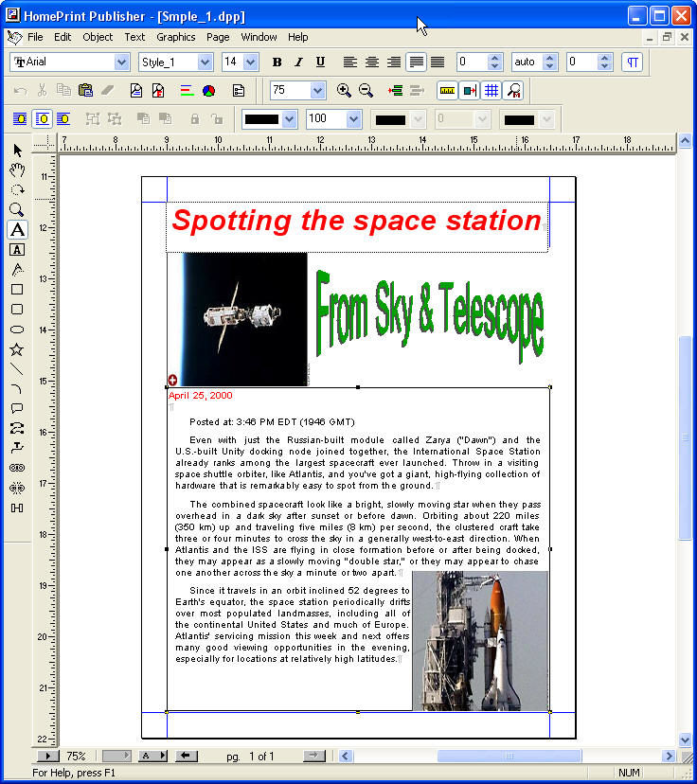697x784 pixels.
Task: Click the increase indent green arrow icon
Action: coord(395,91)
